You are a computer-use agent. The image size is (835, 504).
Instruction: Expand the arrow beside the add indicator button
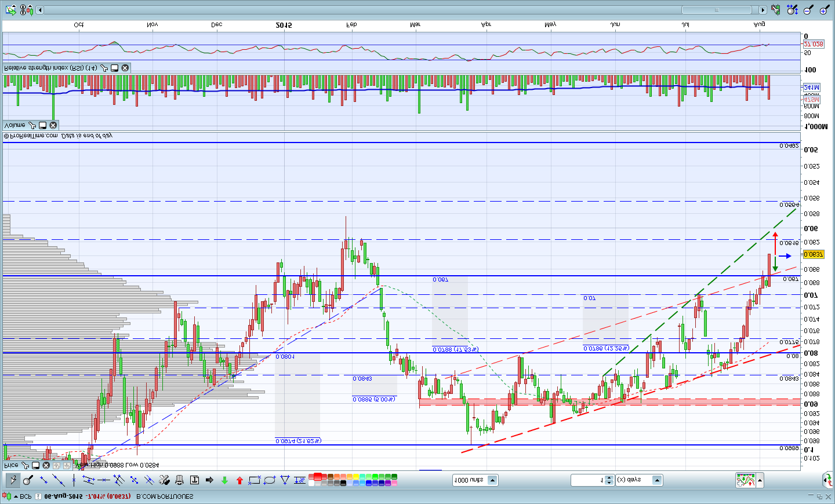click(760, 480)
